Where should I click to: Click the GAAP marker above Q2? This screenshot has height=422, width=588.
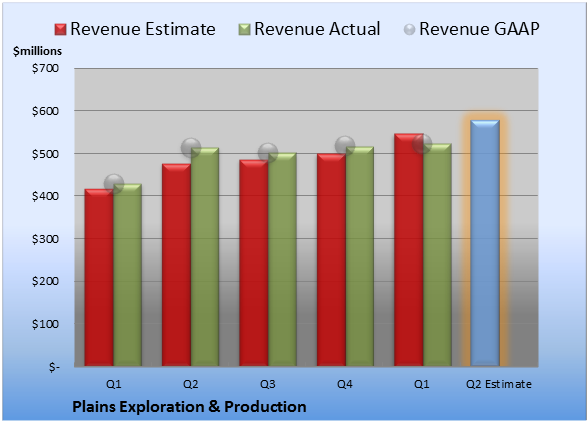[191, 147]
